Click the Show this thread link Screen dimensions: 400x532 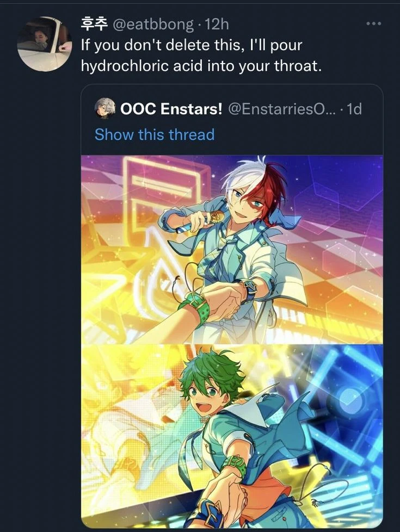coord(155,134)
